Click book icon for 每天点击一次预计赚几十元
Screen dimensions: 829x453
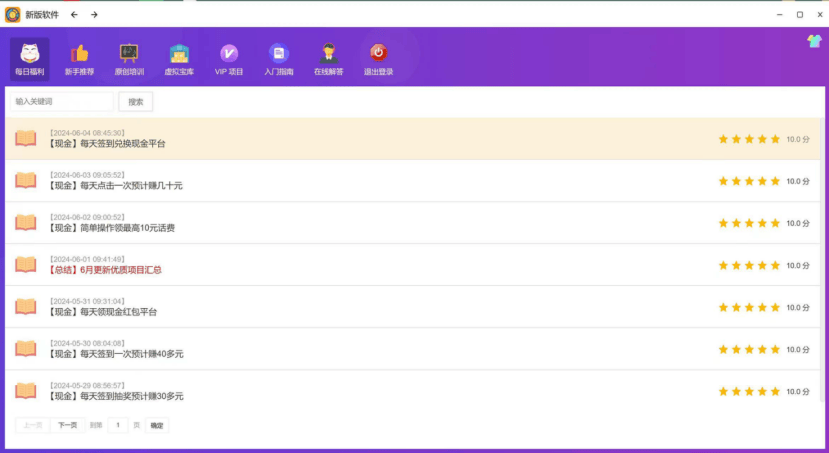point(25,180)
